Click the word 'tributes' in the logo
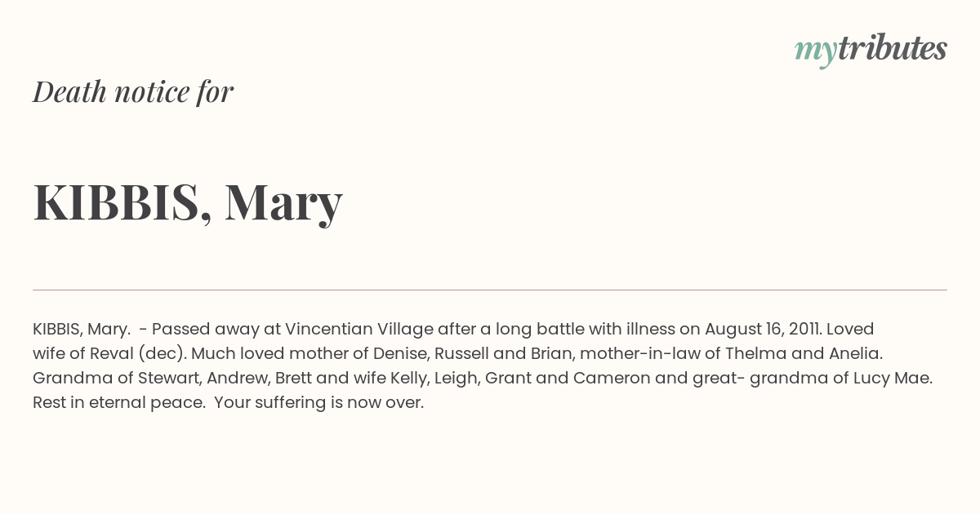Image resolution: width=980 pixels, height=514 pixels. (893, 48)
